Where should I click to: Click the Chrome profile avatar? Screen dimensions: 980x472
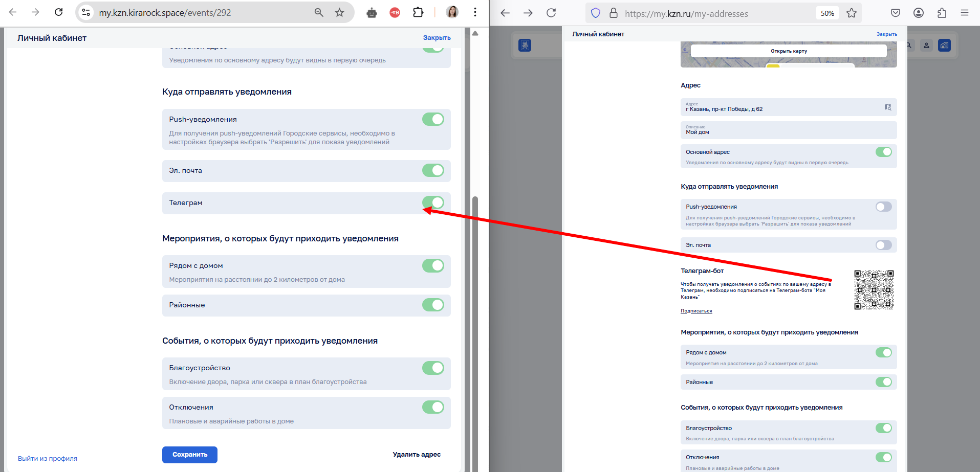452,12
